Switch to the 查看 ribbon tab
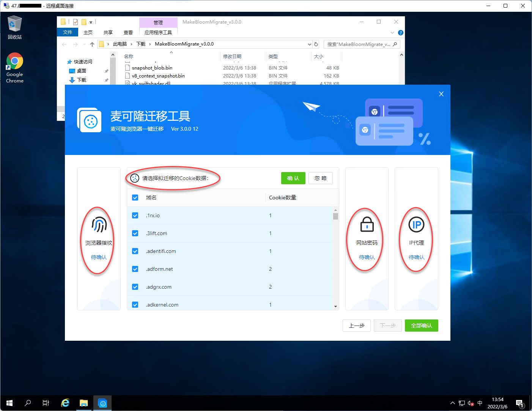 pos(128,33)
